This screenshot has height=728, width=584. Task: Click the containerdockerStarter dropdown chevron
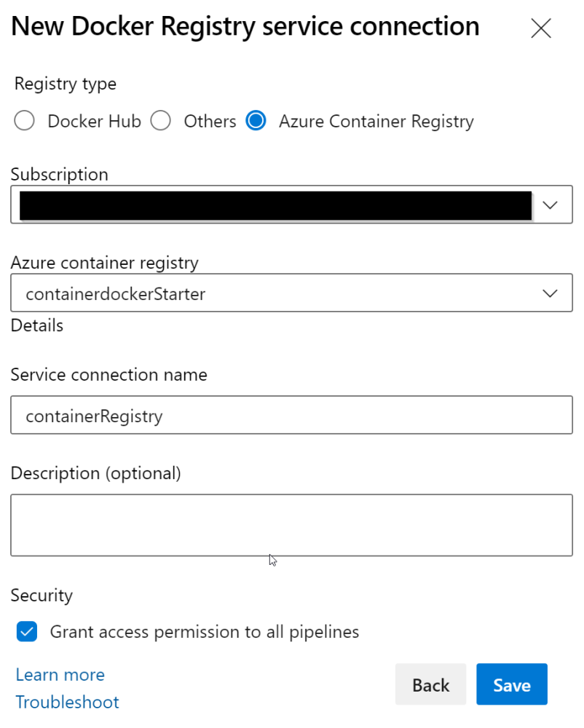click(551, 293)
